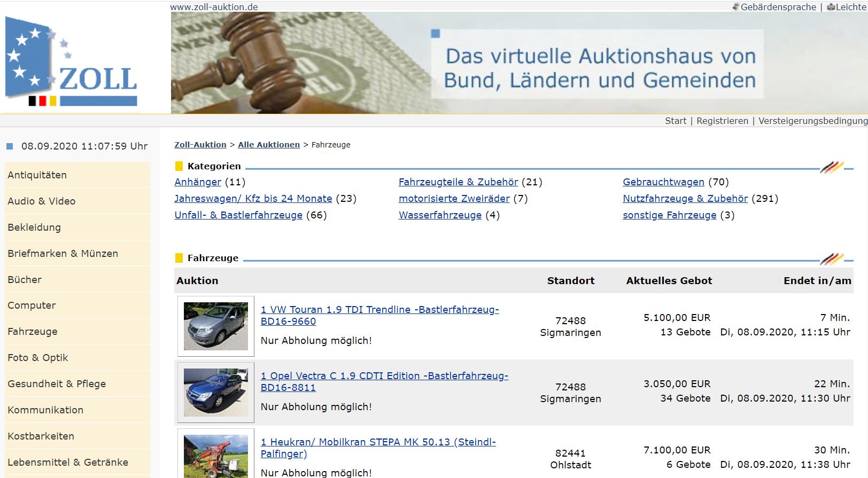Select Bücher in sidebar
This screenshot has width=868, height=478.
tap(77, 280)
